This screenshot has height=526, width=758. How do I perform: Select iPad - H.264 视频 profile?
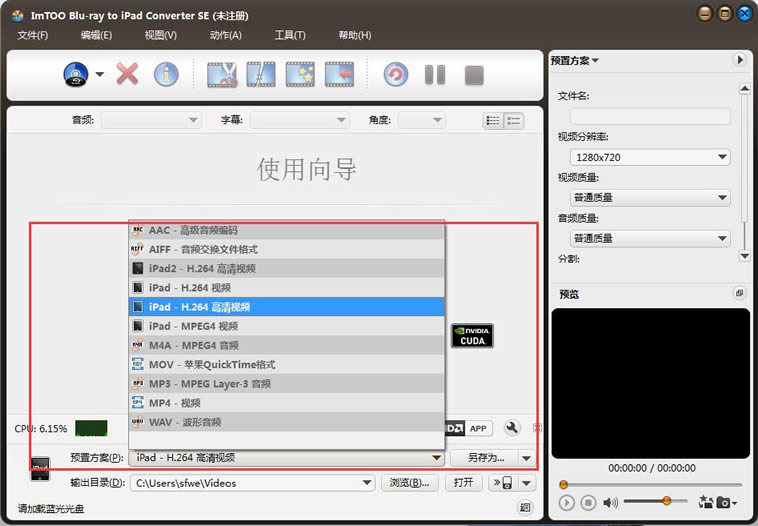[287, 288]
